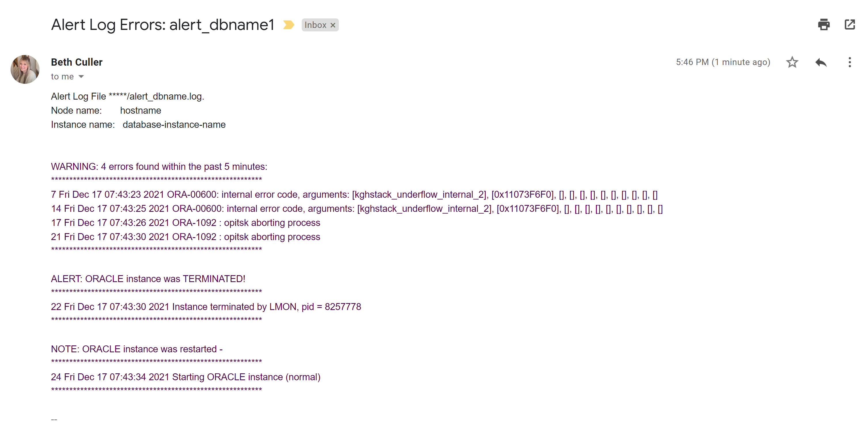Expand the 'to me' recipient details
Screen dimensions: 868x426
81,77
